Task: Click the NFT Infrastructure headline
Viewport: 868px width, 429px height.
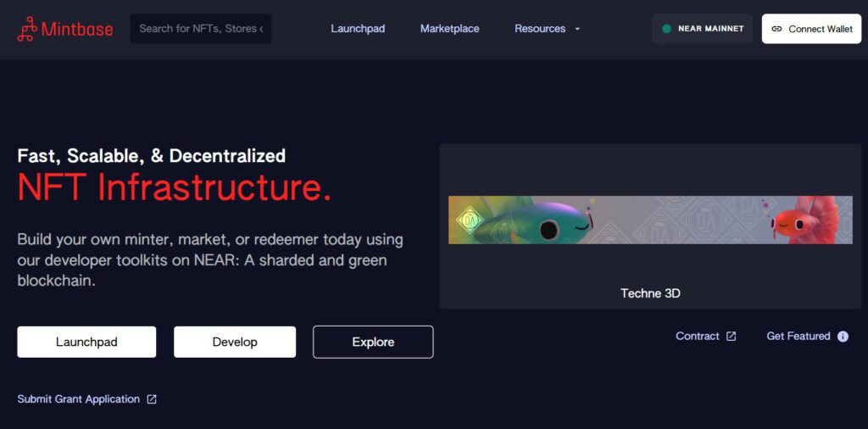Action: click(x=175, y=187)
